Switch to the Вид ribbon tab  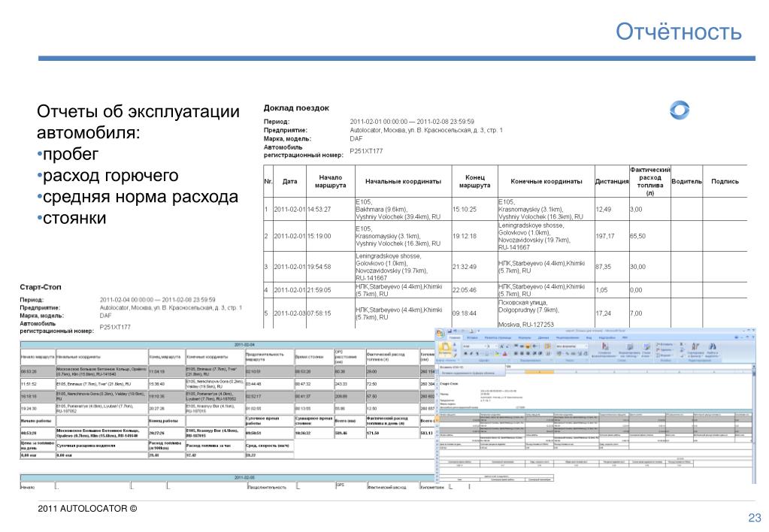589,338
